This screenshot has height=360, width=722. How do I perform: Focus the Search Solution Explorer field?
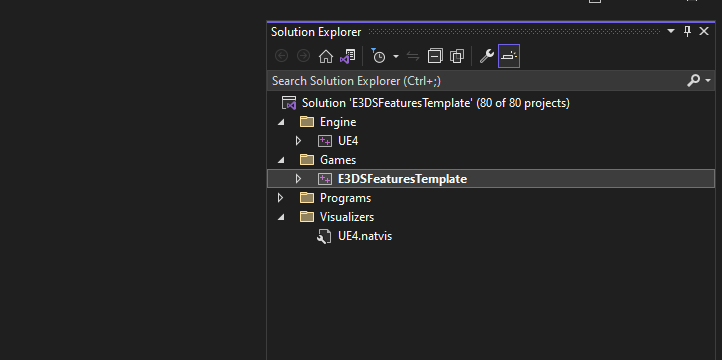tap(477, 81)
